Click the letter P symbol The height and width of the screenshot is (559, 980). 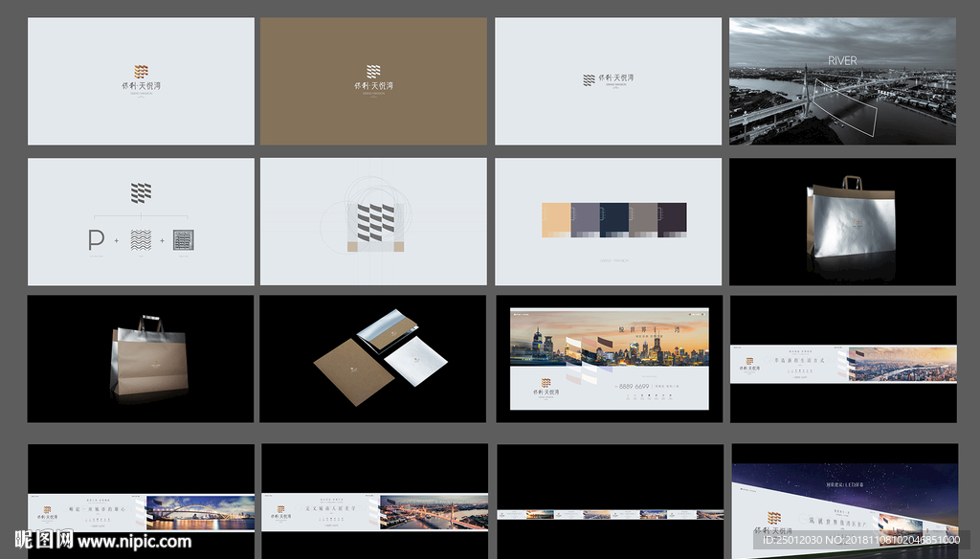click(x=96, y=239)
